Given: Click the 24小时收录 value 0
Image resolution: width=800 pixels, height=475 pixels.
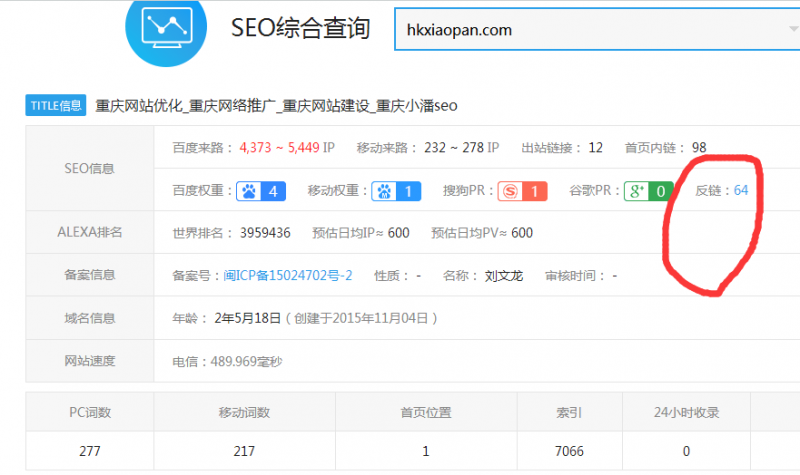Looking at the screenshot, I should (686, 451).
